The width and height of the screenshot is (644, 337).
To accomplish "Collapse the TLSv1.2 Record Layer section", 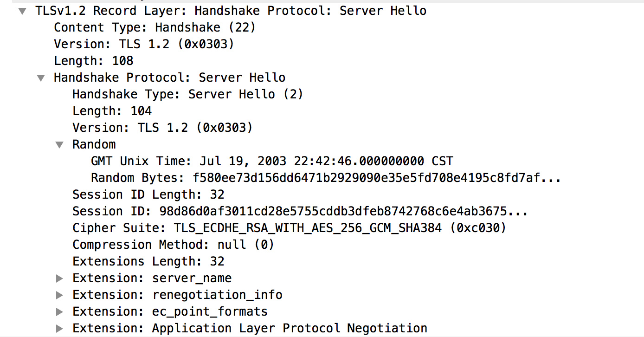I will coord(22,11).
